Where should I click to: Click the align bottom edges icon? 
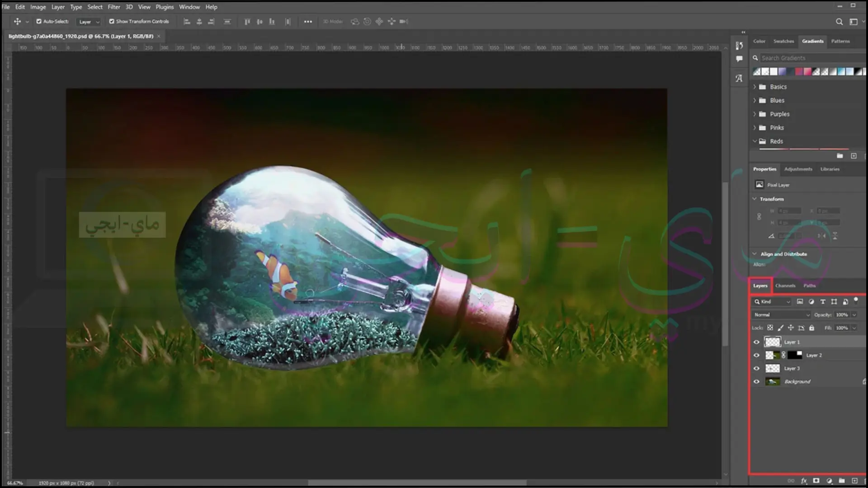coord(272,21)
